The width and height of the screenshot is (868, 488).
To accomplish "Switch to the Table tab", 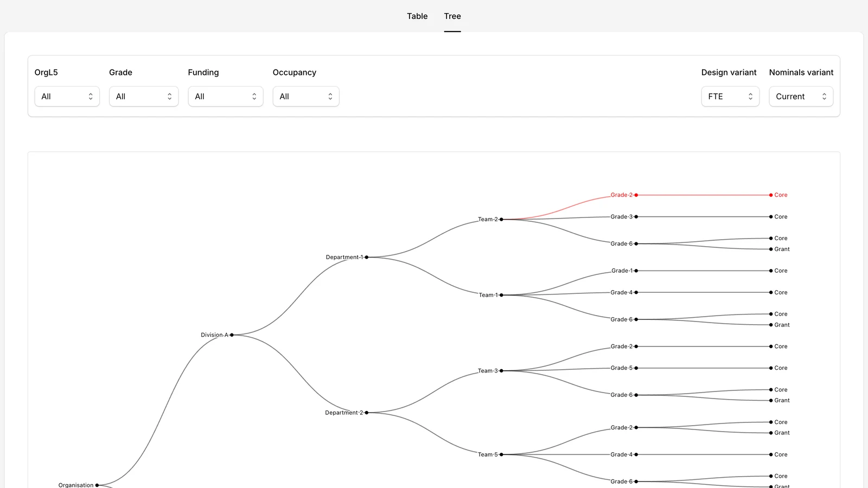I will [417, 16].
